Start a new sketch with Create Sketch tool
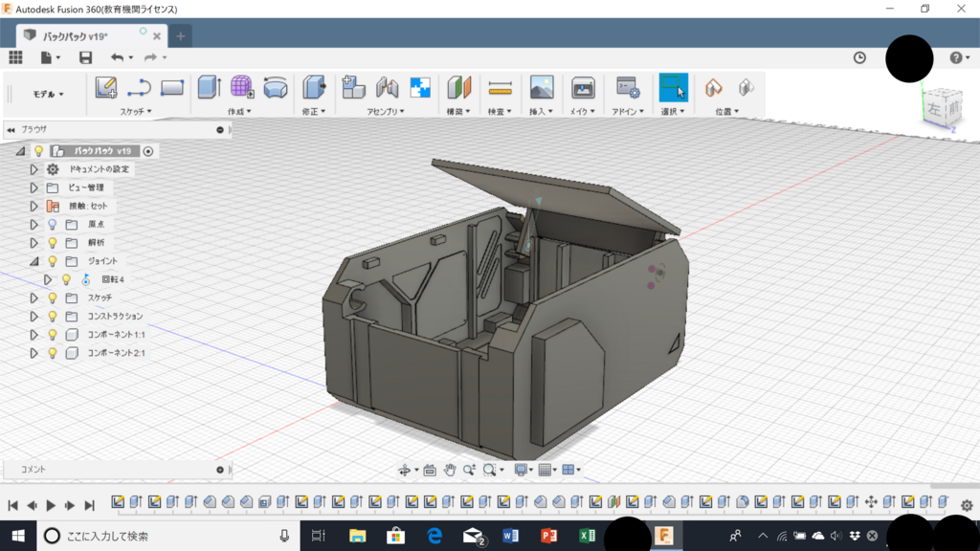Screen dimensions: 980x551 coord(105,87)
